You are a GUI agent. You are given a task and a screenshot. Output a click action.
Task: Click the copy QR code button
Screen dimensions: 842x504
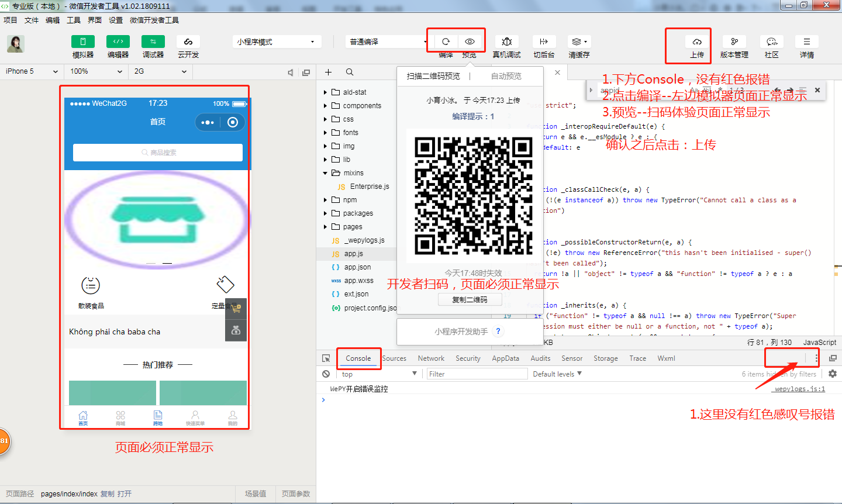tap(470, 299)
